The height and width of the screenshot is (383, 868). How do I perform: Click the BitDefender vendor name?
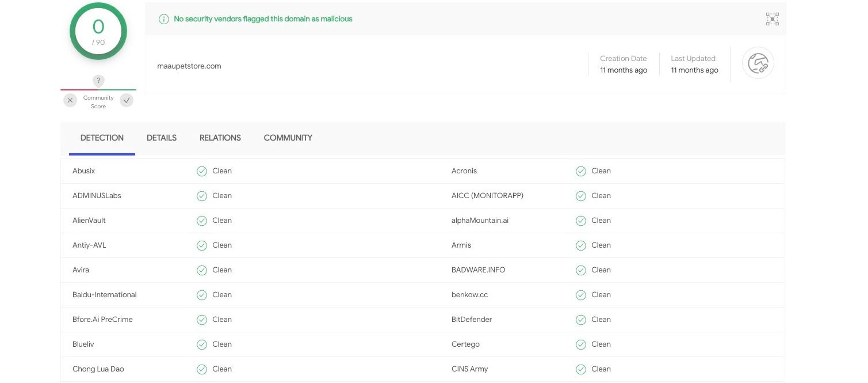click(x=472, y=320)
